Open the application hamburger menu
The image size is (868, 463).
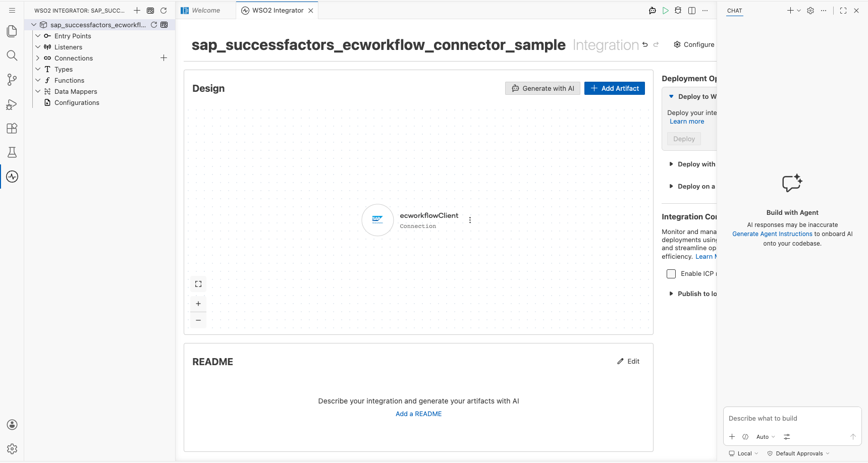(x=12, y=11)
